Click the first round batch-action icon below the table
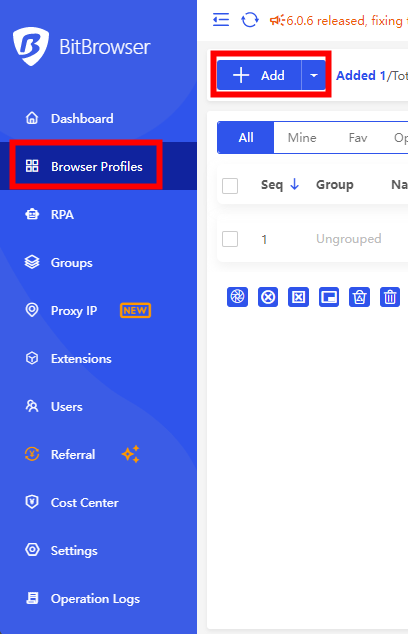Viewport: 408px width, 634px height. [237, 297]
